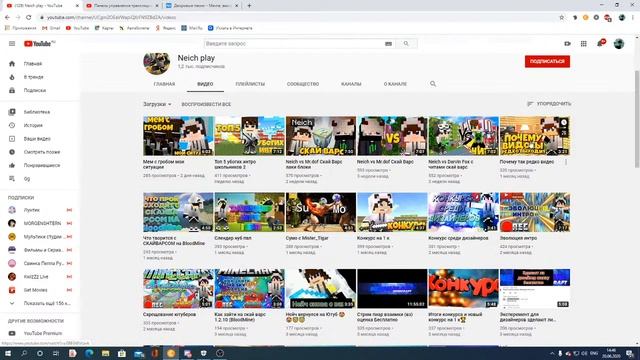
Task: Open the notifications bell
Action: pyautogui.click(x=600, y=44)
